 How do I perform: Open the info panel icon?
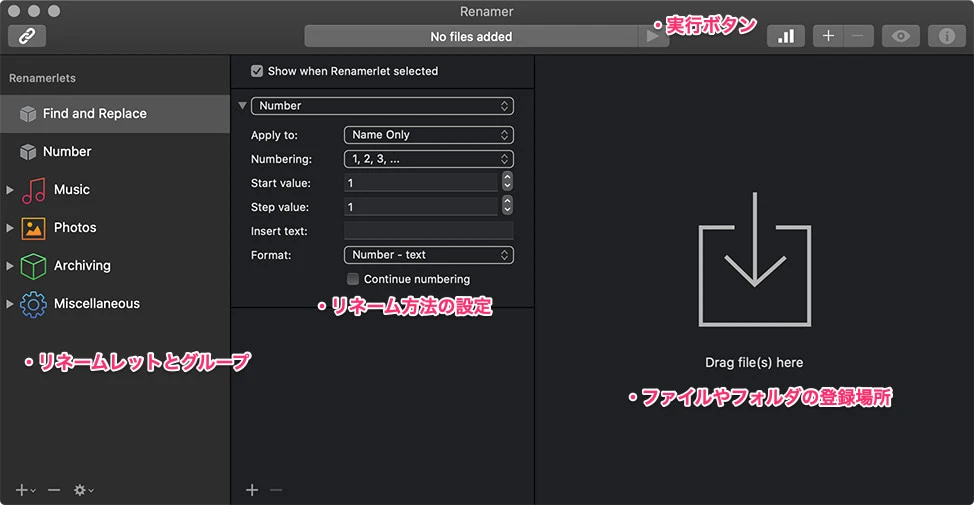pyautogui.click(x=946, y=36)
